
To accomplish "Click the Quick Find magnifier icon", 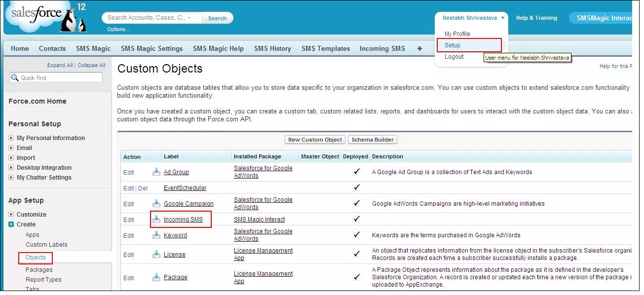I will [x=16, y=77].
